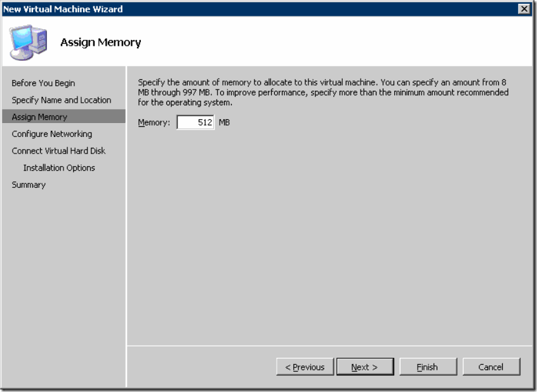Select the Assign Memory step in sidebar
This screenshot has width=537, height=392.
pos(63,117)
